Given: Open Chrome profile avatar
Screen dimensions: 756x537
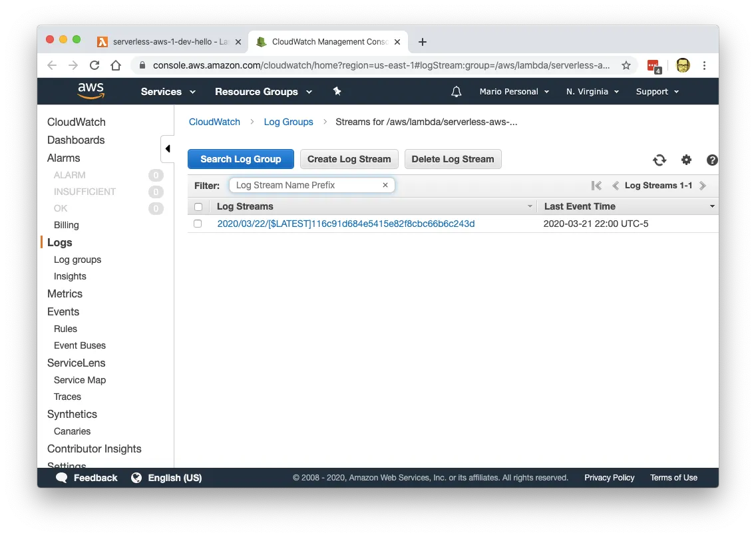Looking at the screenshot, I should (x=683, y=66).
